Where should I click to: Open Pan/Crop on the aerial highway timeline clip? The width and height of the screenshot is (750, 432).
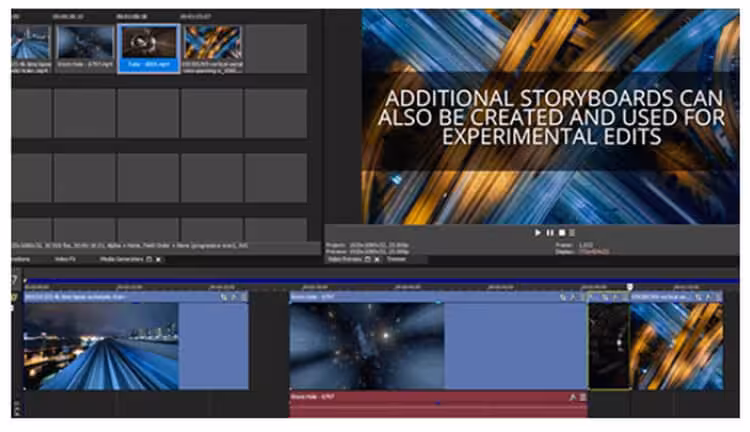tap(698, 297)
